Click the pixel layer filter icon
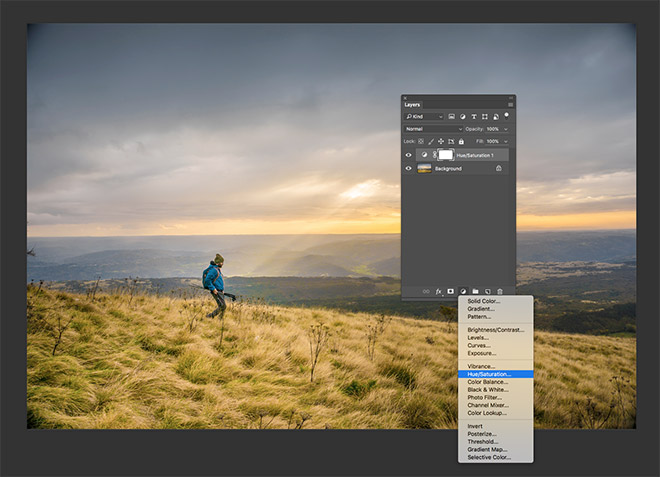The width and height of the screenshot is (660, 477). pyautogui.click(x=452, y=117)
